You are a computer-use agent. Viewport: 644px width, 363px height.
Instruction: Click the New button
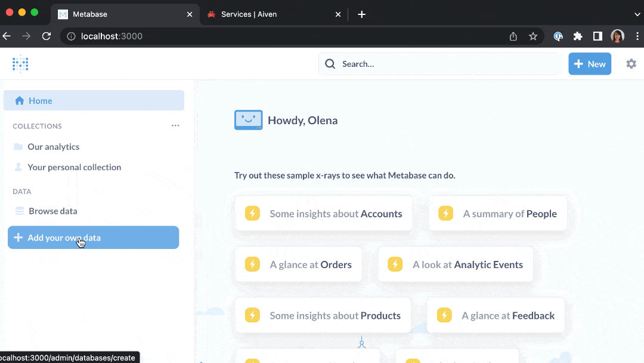pos(590,64)
